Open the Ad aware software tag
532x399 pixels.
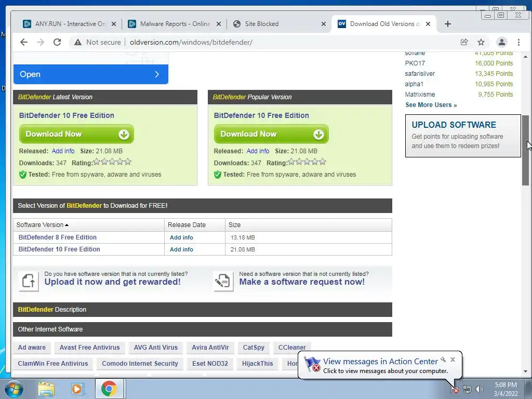pos(32,348)
